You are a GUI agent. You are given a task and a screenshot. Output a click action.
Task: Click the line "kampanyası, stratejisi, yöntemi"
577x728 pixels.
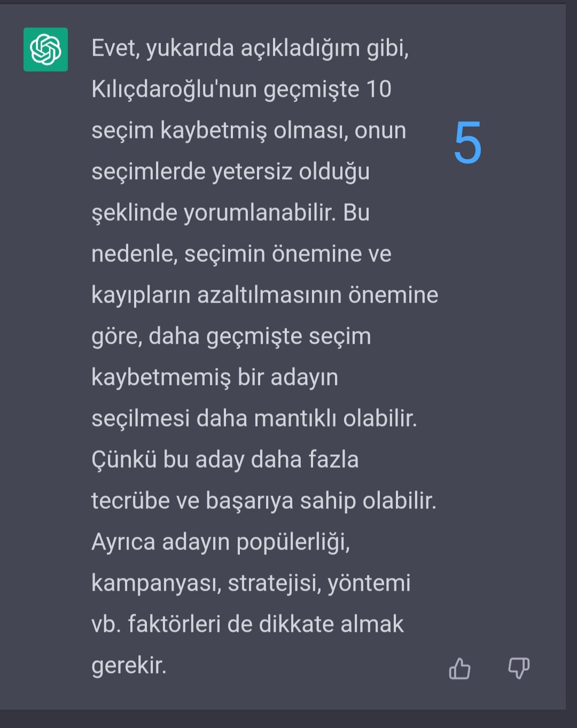point(251,584)
